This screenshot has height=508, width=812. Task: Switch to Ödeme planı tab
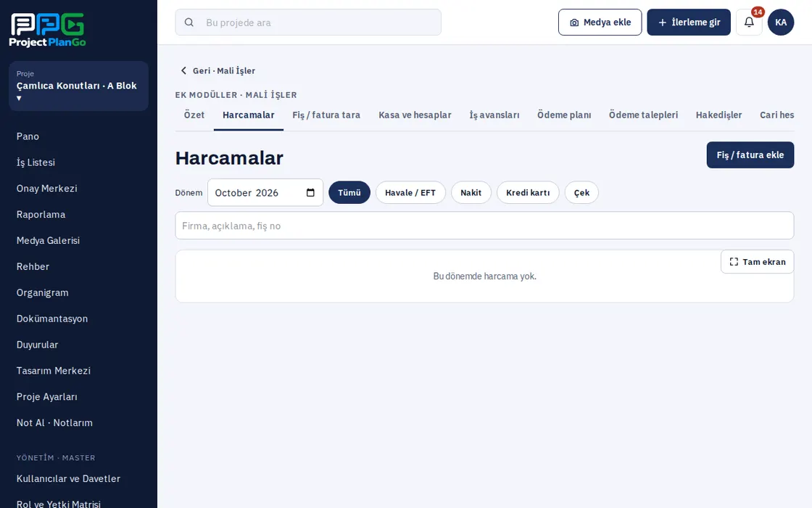564,115
